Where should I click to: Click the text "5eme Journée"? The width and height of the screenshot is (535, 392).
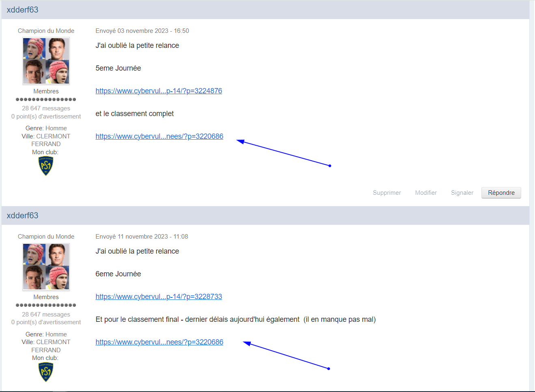pyautogui.click(x=118, y=68)
